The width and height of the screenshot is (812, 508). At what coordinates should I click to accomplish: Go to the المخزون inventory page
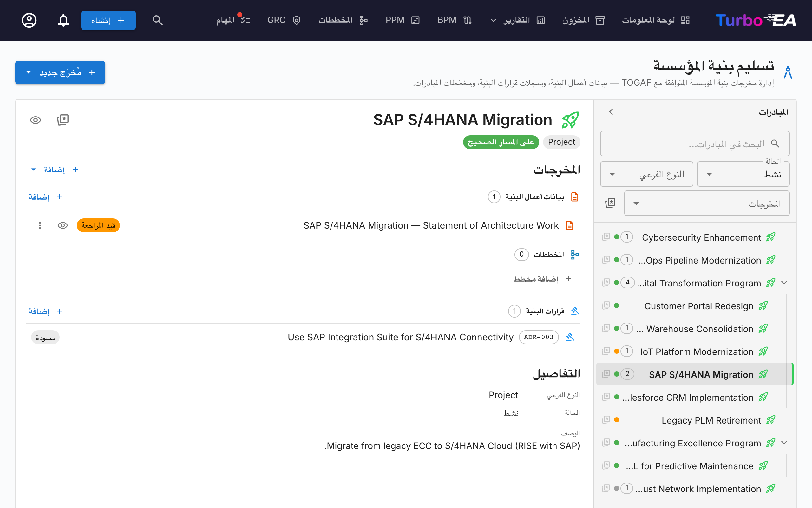(x=583, y=20)
